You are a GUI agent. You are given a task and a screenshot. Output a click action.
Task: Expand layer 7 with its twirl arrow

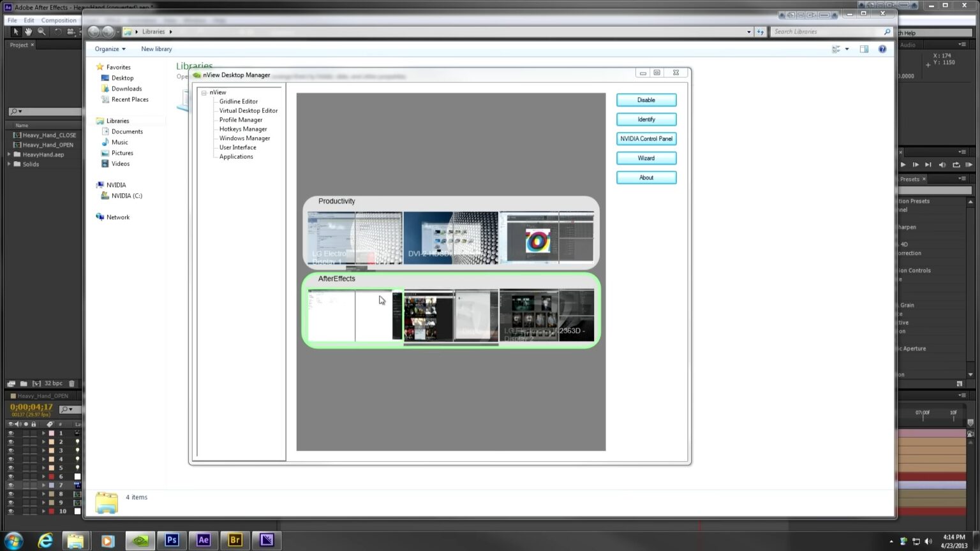point(44,485)
